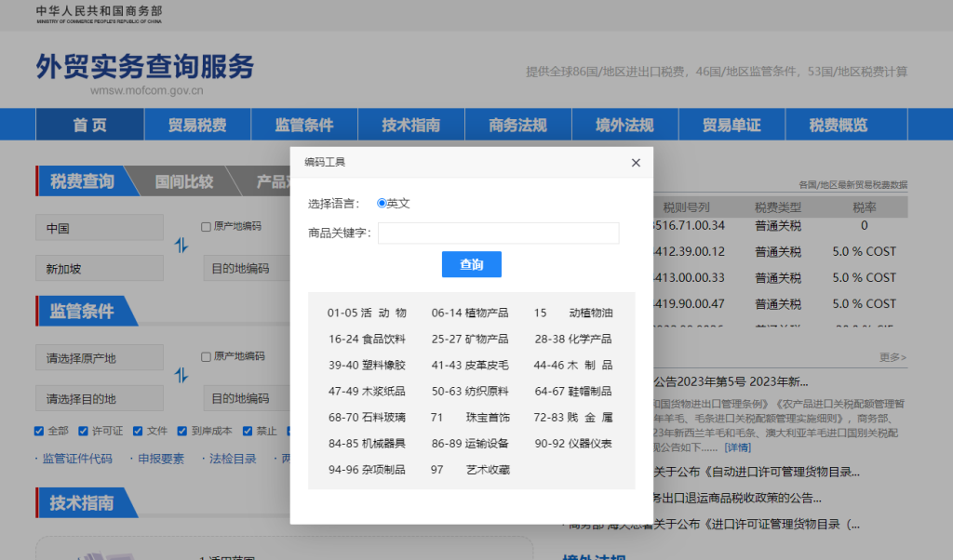Open the 贸易税费 navigation tab
Screen dimensions: 953x560
(197, 125)
